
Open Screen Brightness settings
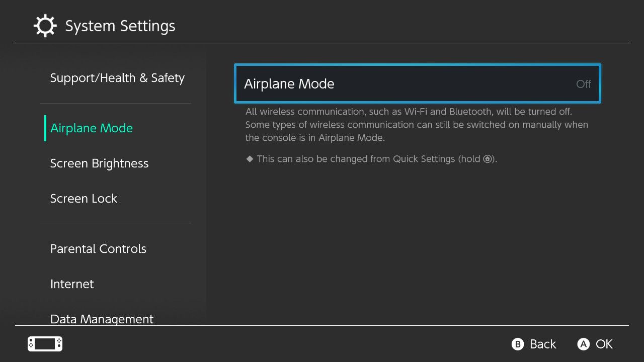[x=99, y=163]
